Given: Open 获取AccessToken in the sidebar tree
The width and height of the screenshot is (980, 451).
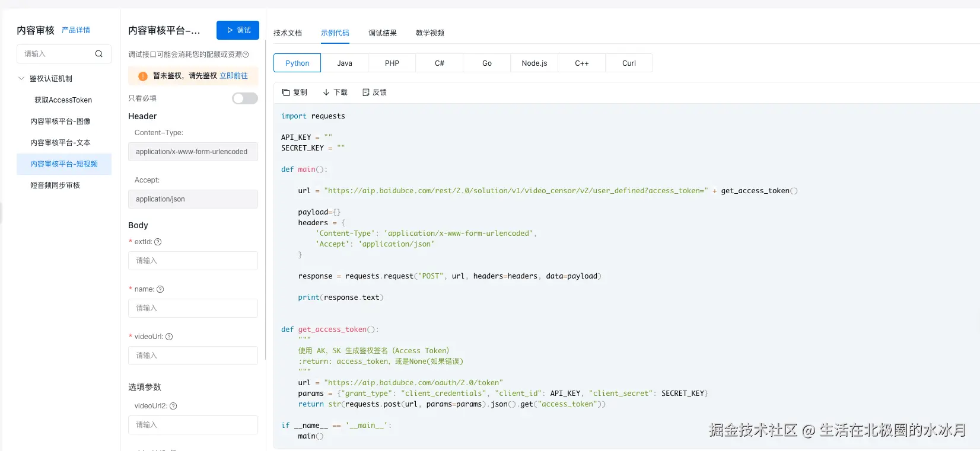Looking at the screenshot, I should 63,100.
